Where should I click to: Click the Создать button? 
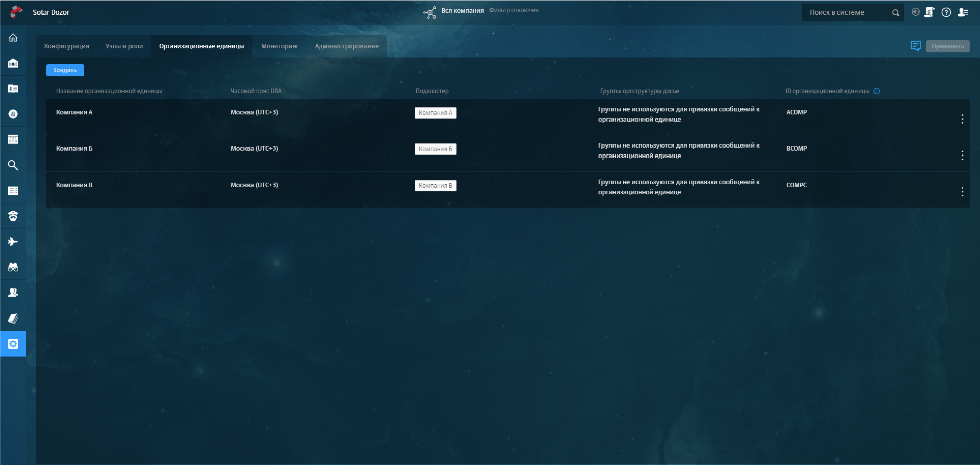pyautogui.click(x=65, y=70)
